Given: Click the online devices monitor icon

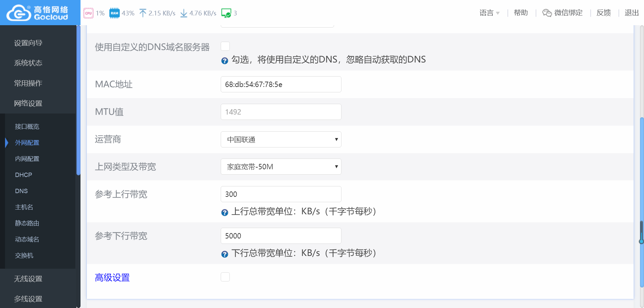Looking at the screenshot, I should [x=226, y=13].
